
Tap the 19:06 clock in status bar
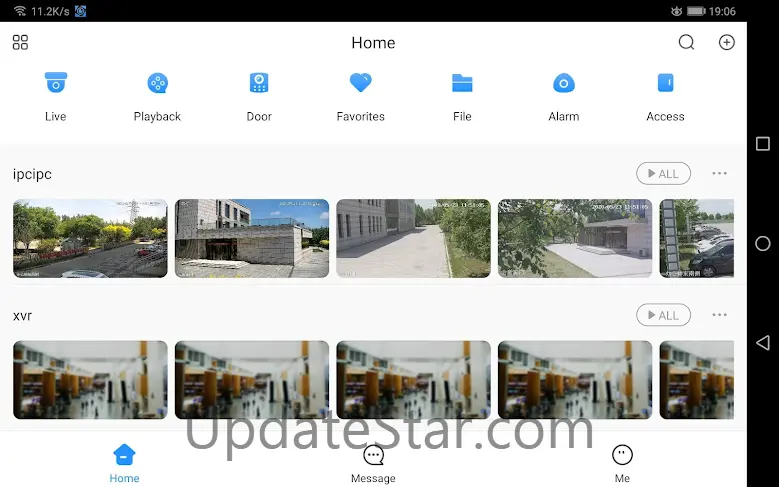pos(722,11)
